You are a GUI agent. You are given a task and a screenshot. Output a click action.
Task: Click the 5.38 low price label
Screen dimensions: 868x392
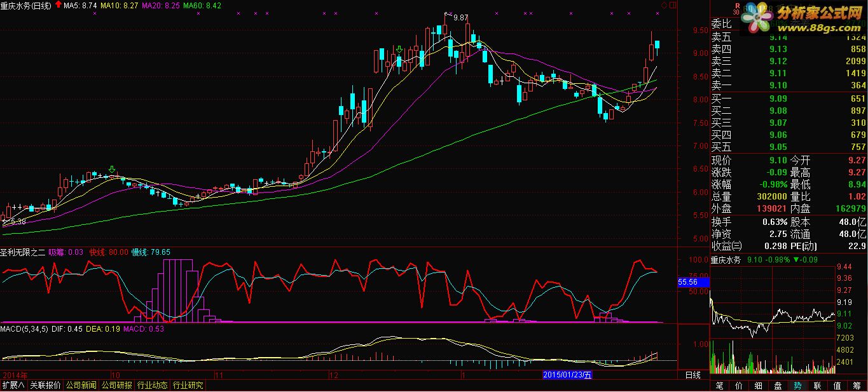(x=17, y=222)
